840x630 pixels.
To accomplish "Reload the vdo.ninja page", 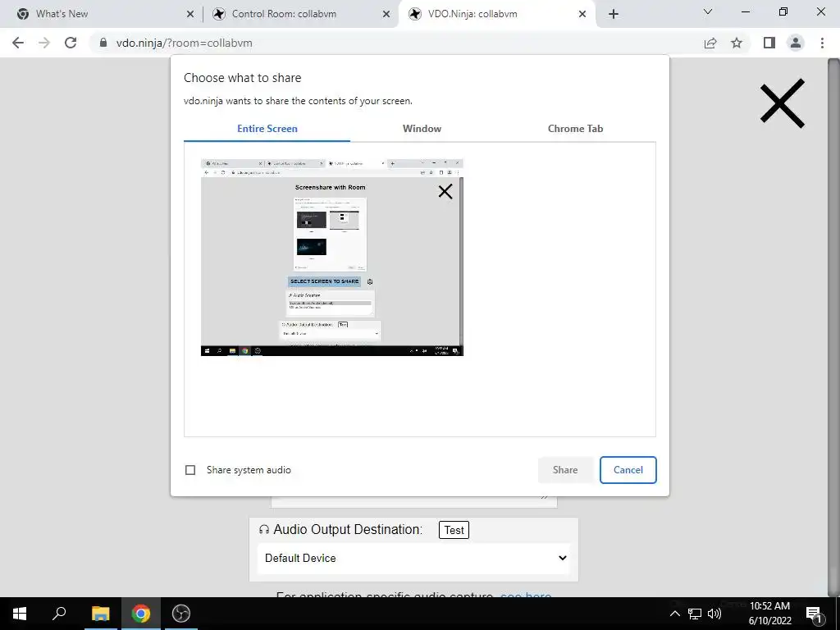I will point(71,43).
